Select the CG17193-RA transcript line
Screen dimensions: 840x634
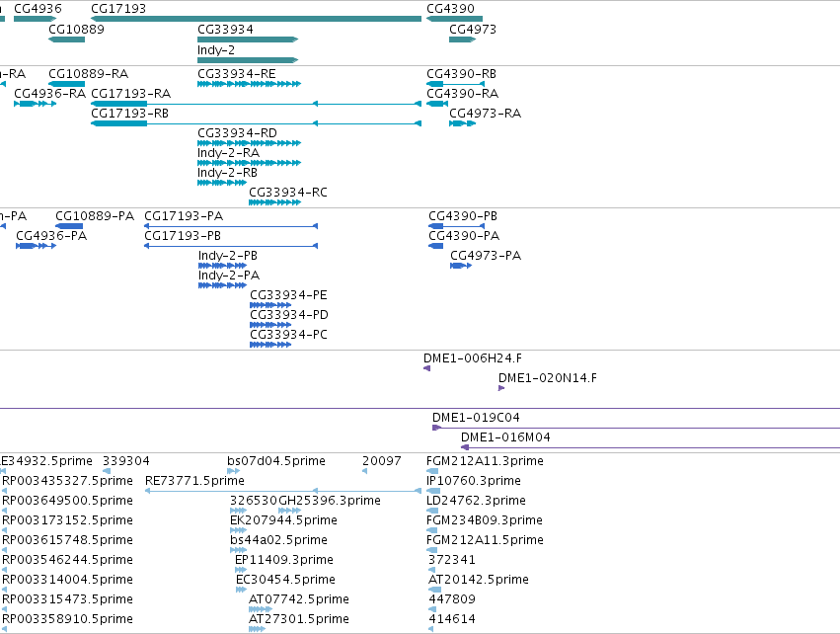pyautogui.click(x=256, y=104)
